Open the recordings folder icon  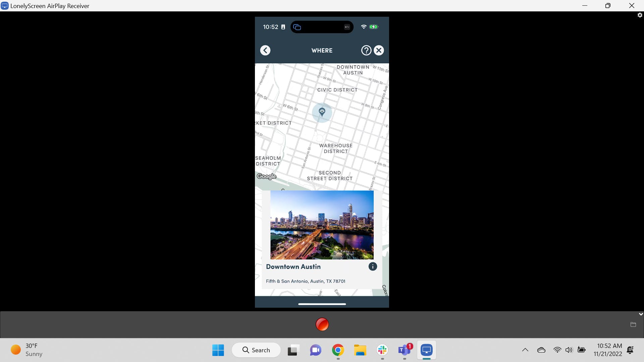coord(633,324)
